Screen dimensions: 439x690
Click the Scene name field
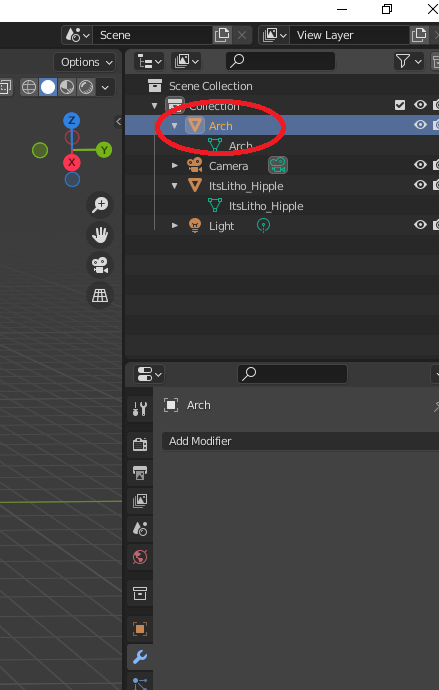tap(153, 35)
